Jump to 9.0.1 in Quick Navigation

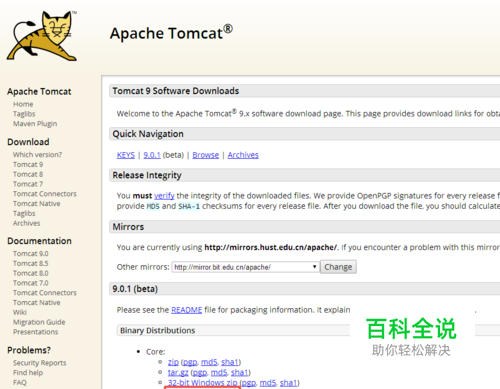coord(152,155)
